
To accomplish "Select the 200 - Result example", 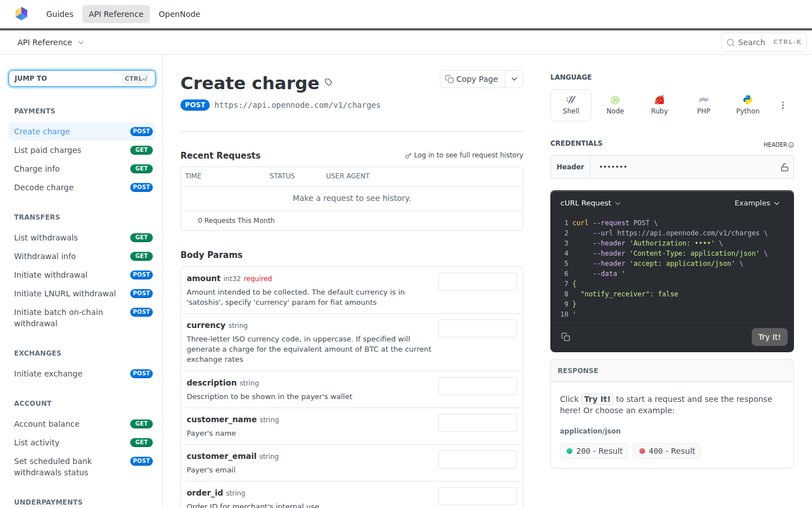I will tap(594, 451).
